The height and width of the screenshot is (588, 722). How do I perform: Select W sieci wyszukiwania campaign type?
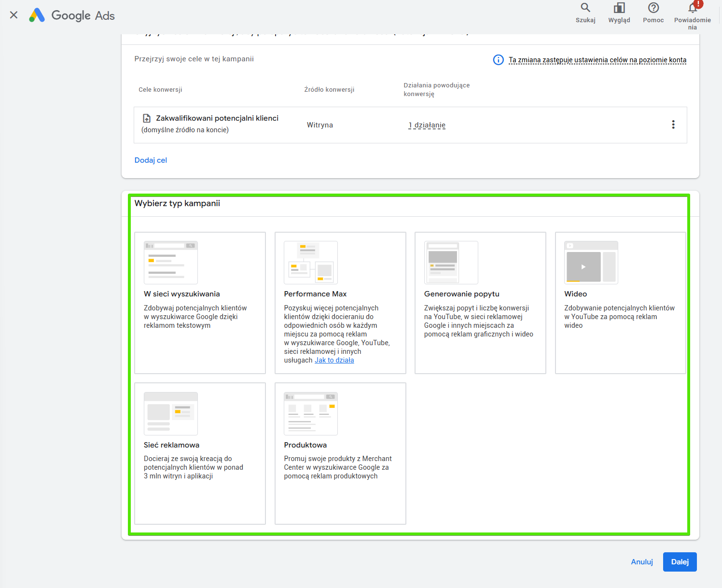tap(200, 303)
